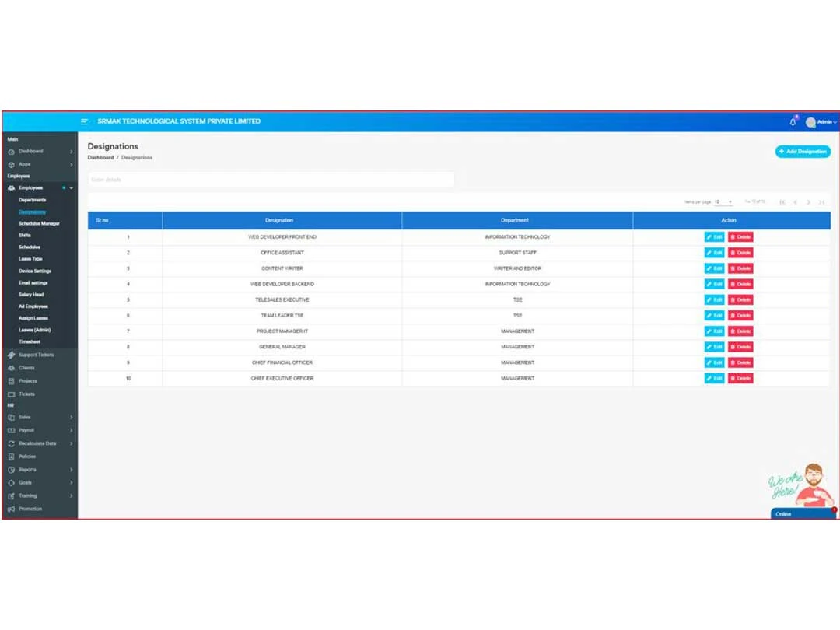The width and height of the screenshot is (840, 630).
Task: Type in the Enter details search field
Action: click(x=271, y=179)
